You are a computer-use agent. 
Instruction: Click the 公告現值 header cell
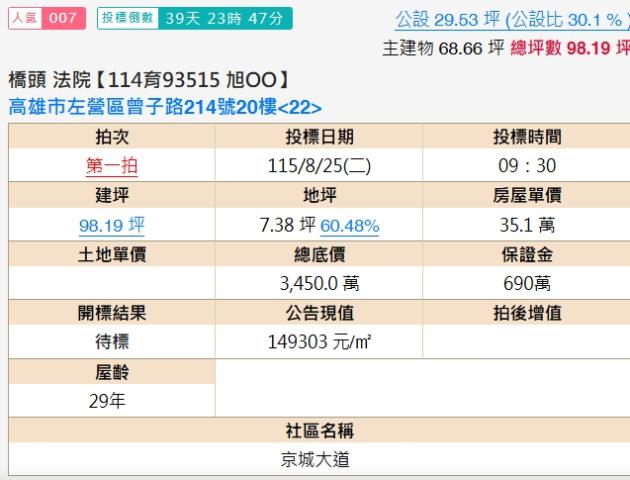click(x=319, y=313)
